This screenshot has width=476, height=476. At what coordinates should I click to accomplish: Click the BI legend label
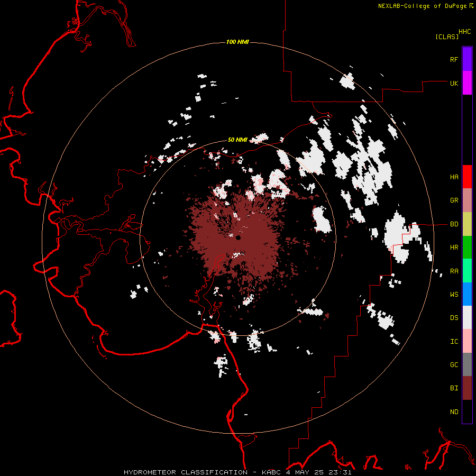pyautogui.click(x=454, y=388)
